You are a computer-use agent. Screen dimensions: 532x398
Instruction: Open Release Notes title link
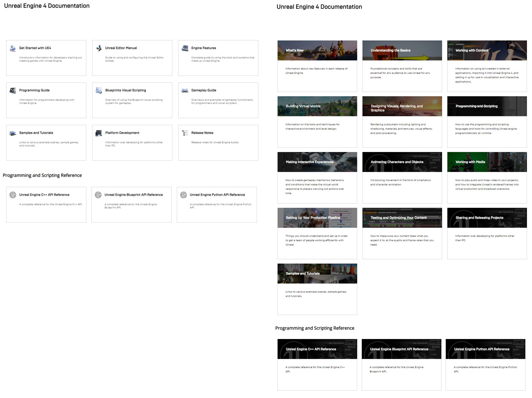[x=202, y=133]
